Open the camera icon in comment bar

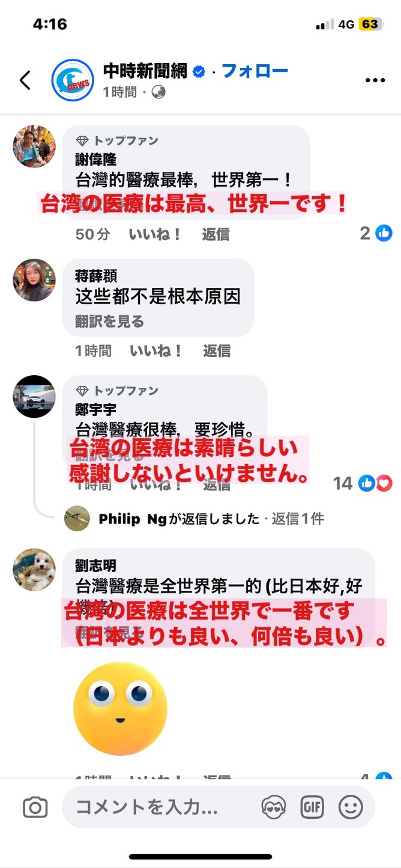pos(35,807)
